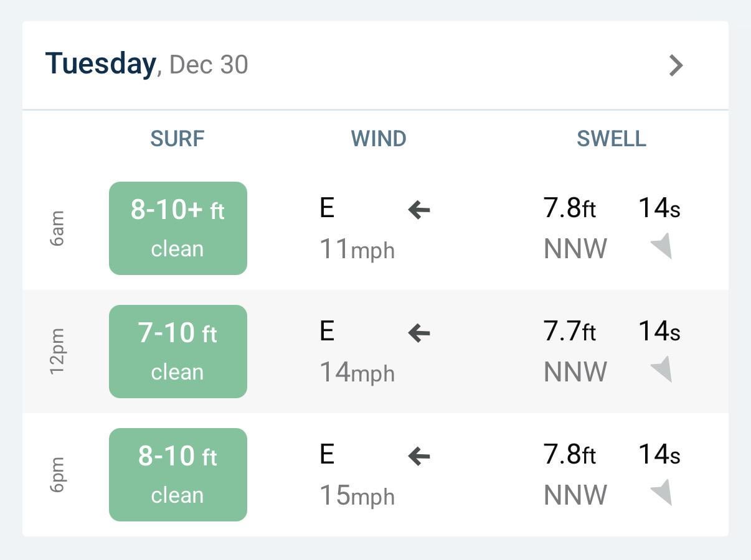
Task: Expand Tuesday forecast with the chevron arrow
Action: tap(676, 65)
